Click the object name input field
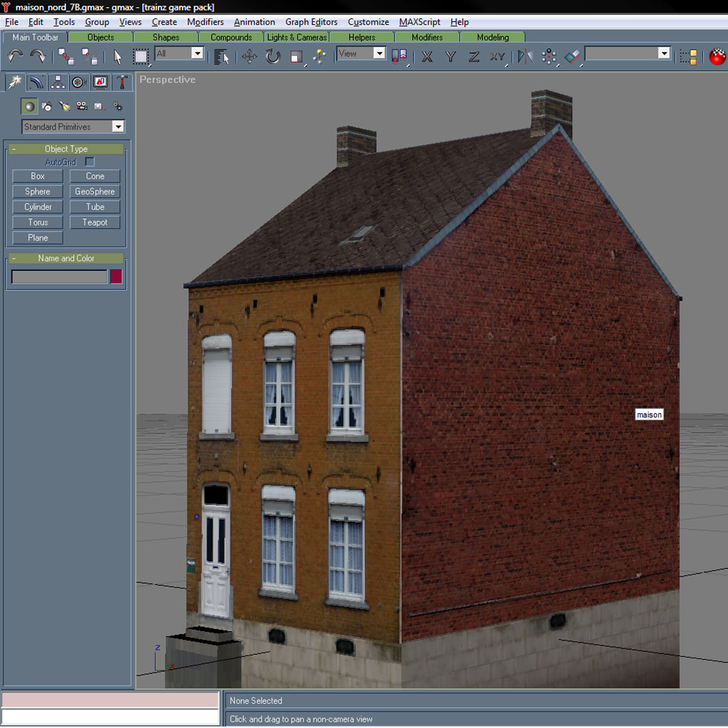This screenshot has width=728, height=728. coord(59,277)
